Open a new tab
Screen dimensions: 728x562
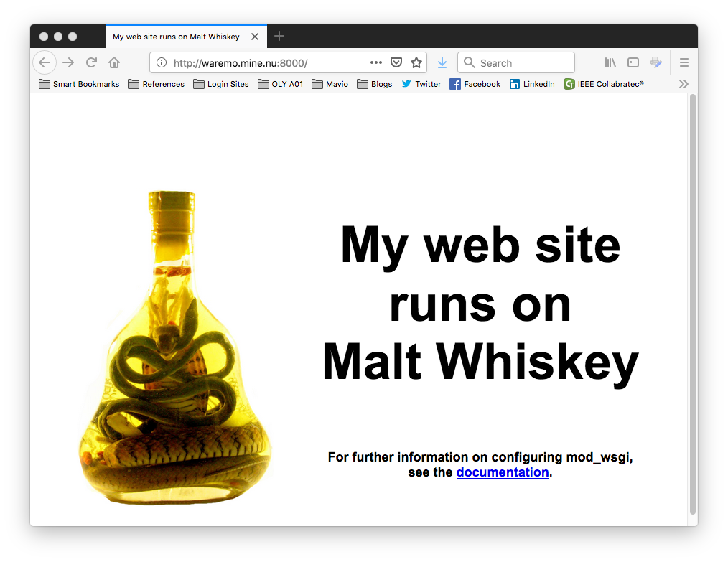point(279,36)
